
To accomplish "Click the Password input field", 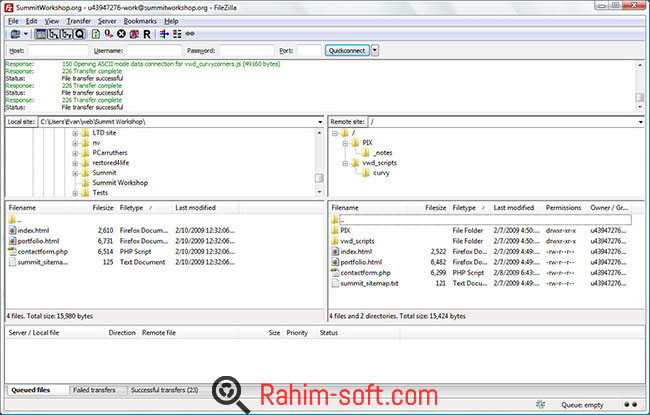I will click(247, 51).
